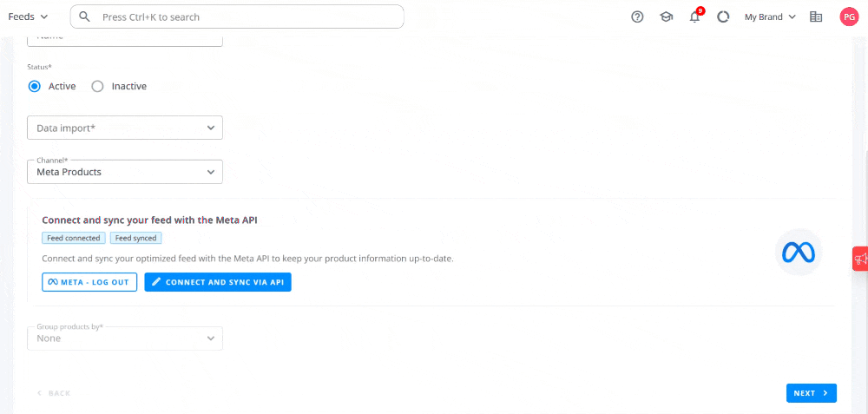
Task: Click the Next button
Action: click(x=811, y=393)
